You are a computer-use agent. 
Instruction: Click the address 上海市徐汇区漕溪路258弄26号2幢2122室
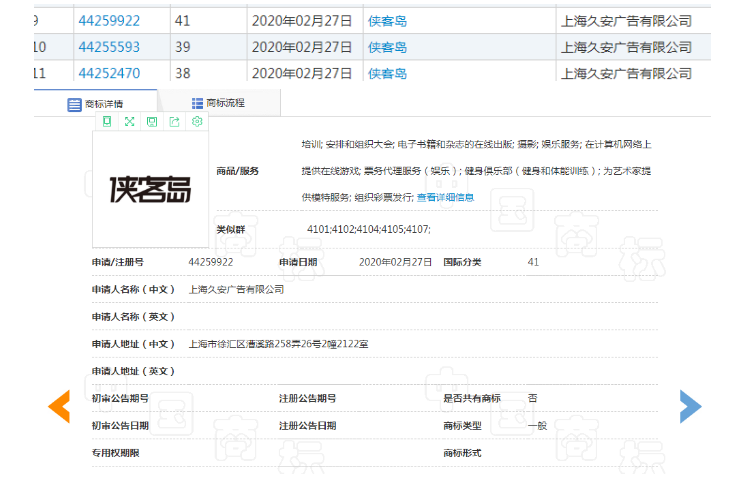(278, 344)
